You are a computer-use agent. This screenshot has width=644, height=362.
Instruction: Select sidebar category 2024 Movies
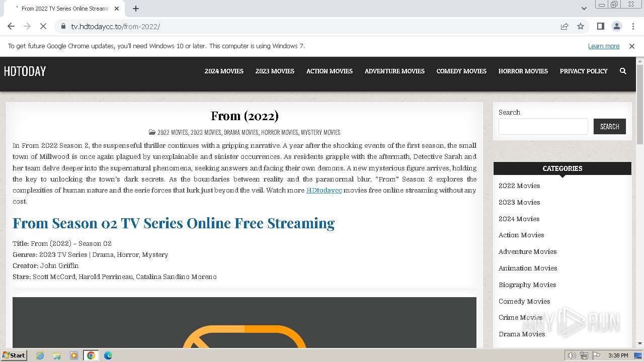(519, 219)
